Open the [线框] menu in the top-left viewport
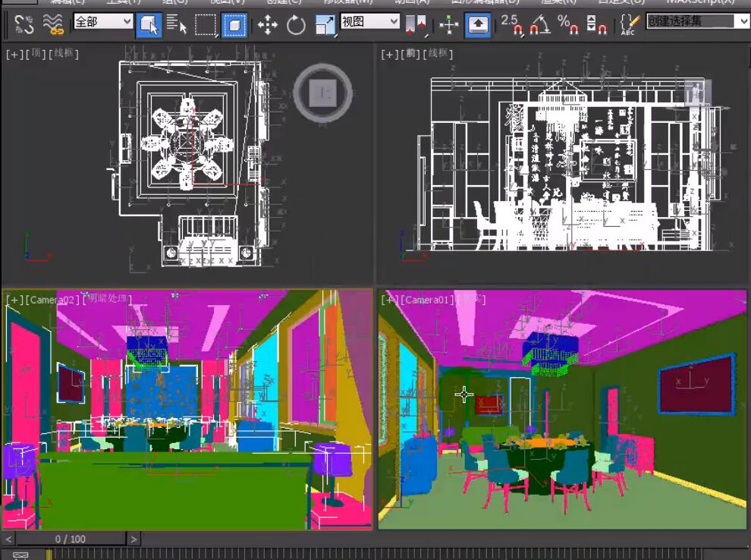The image size is (751, 560). tap(64, 54)
